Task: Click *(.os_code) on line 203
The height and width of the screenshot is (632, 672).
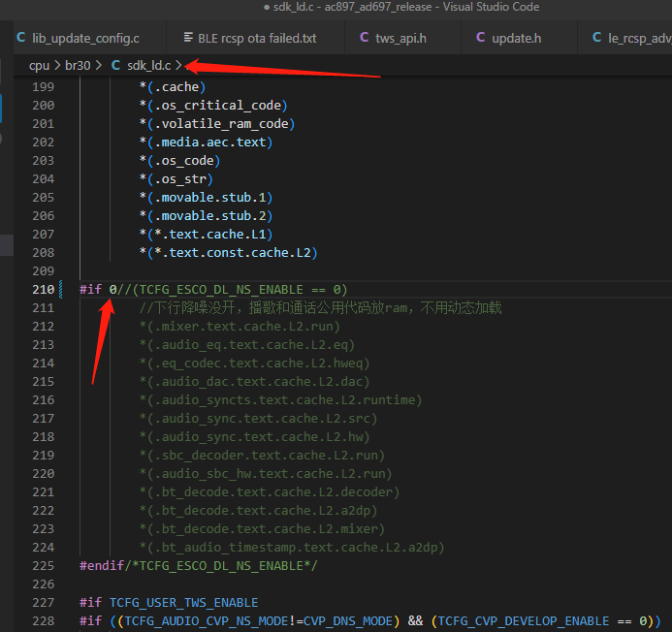Action: pyautogui.click(x=179, y=161)
